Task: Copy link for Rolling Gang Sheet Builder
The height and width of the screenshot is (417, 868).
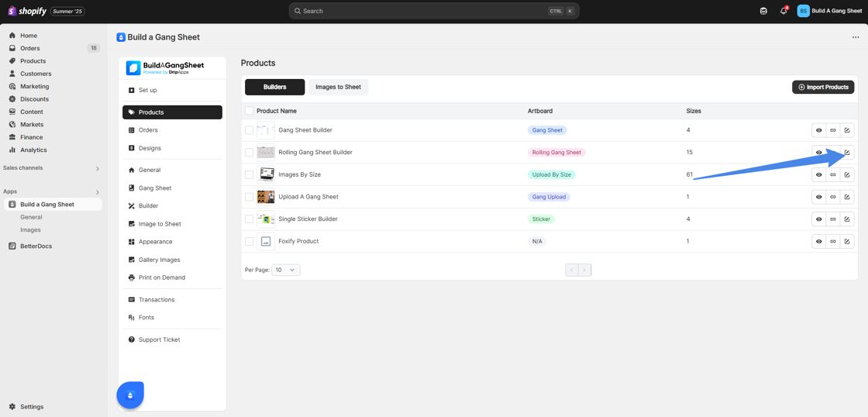Action: point(832,152)
